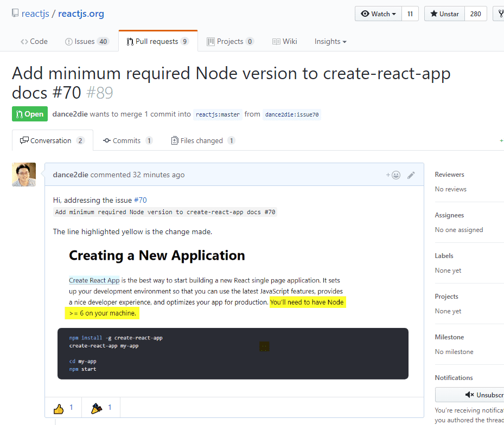This screenshot has width=504, height=425.
Task: Click dance2die's profile avatar
Action: (24, 175)
